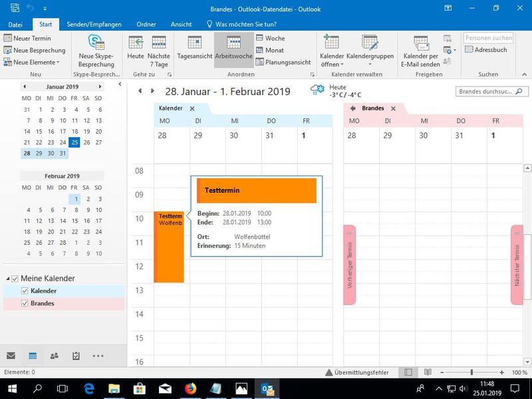Open the Ansicht ribbon tab
This screenshot has height=399, width=532.
tap(181, 25)
